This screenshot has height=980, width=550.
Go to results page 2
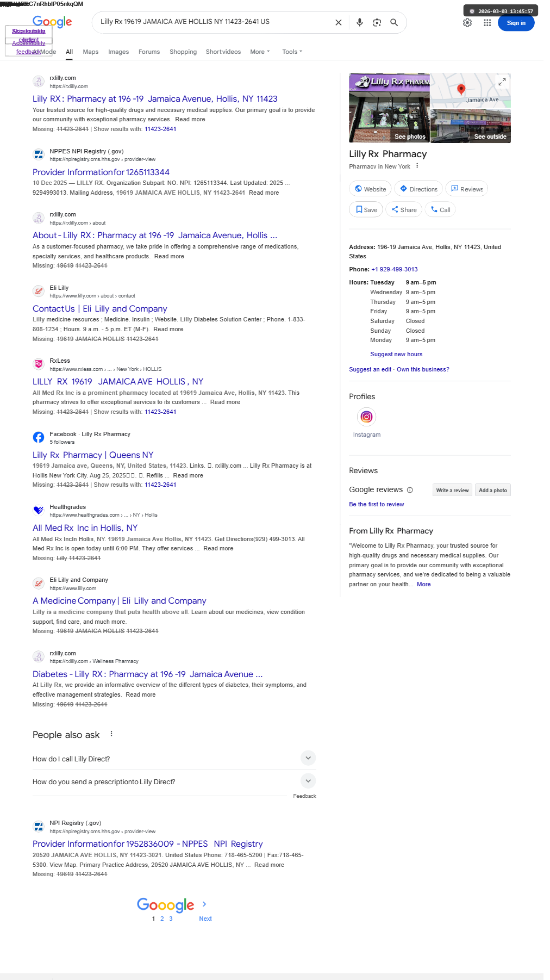(162, 919)
